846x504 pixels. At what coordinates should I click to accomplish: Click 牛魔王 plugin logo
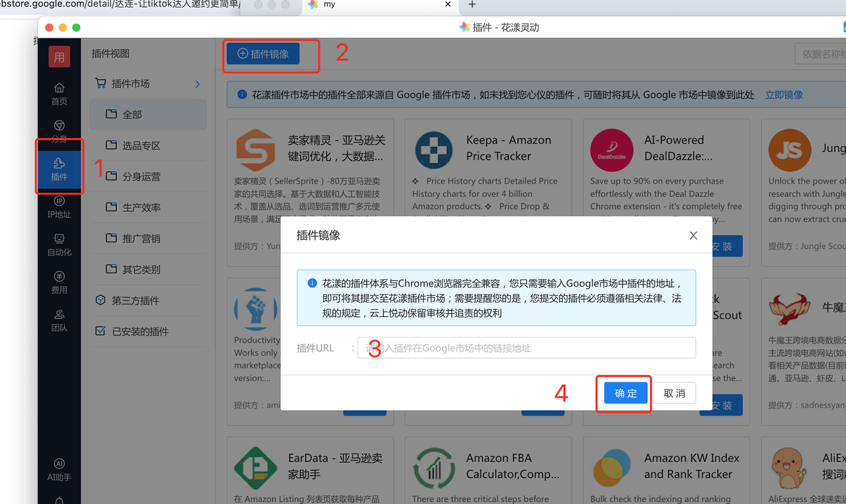pyautogui.click(x=789, y=309)
